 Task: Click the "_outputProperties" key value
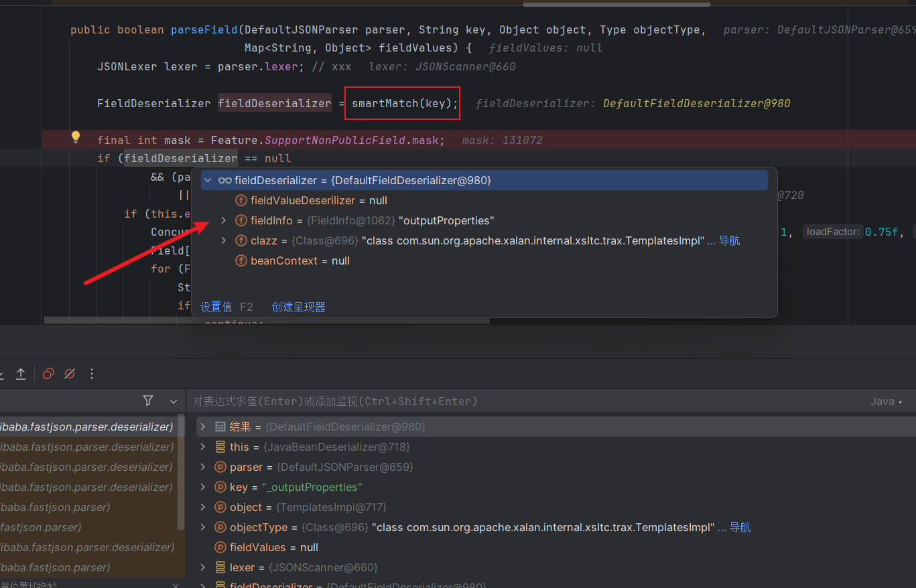point(312,487)
